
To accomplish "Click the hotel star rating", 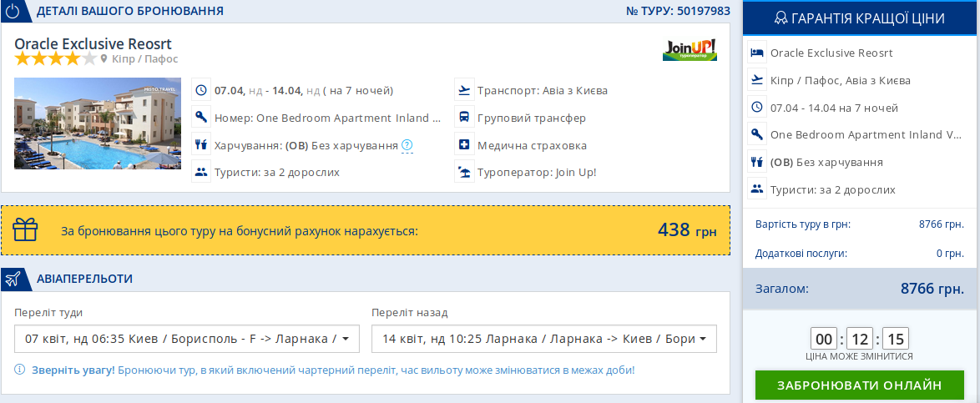I will click(55, 59).
